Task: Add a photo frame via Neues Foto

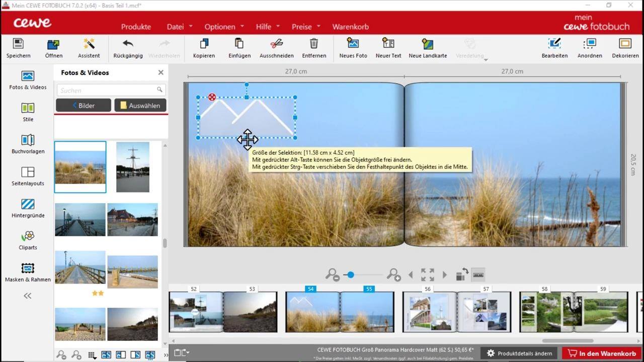Action: (x=353, y=48)
